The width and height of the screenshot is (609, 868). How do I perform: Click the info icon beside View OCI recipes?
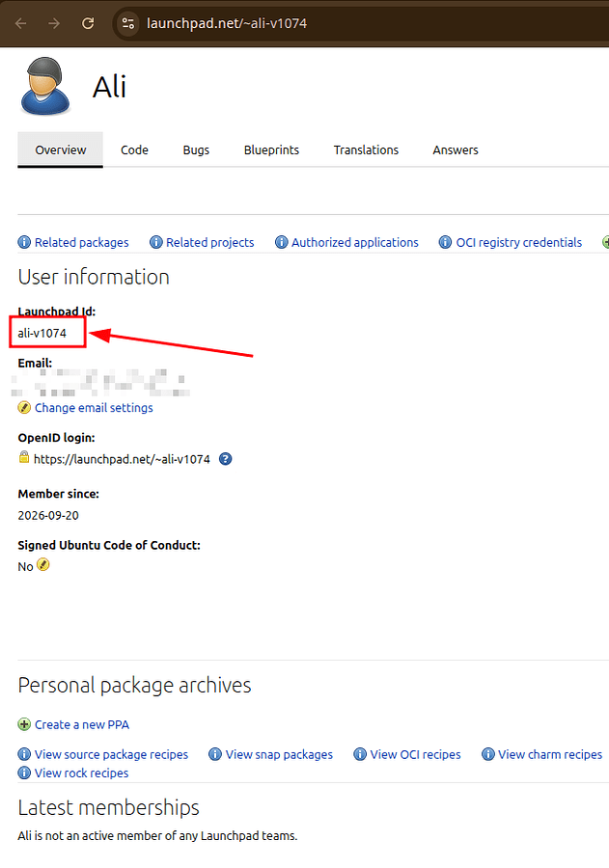360,754
